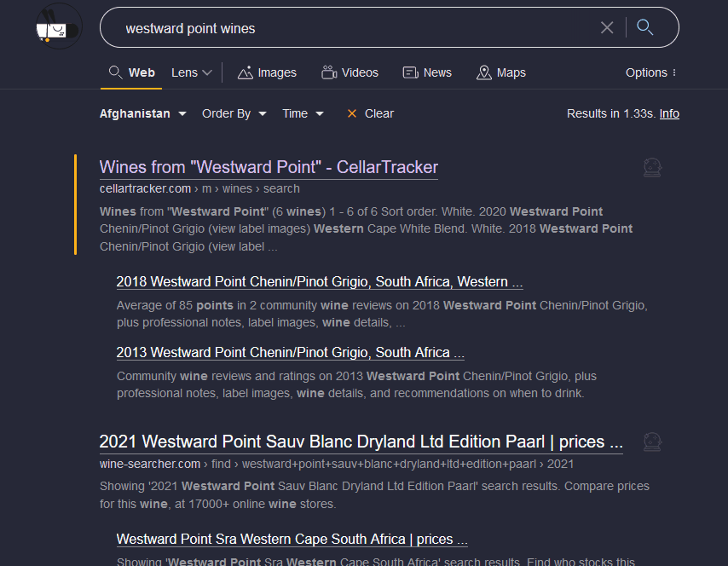
Task: Open the Maps tab
Action: 501,72
